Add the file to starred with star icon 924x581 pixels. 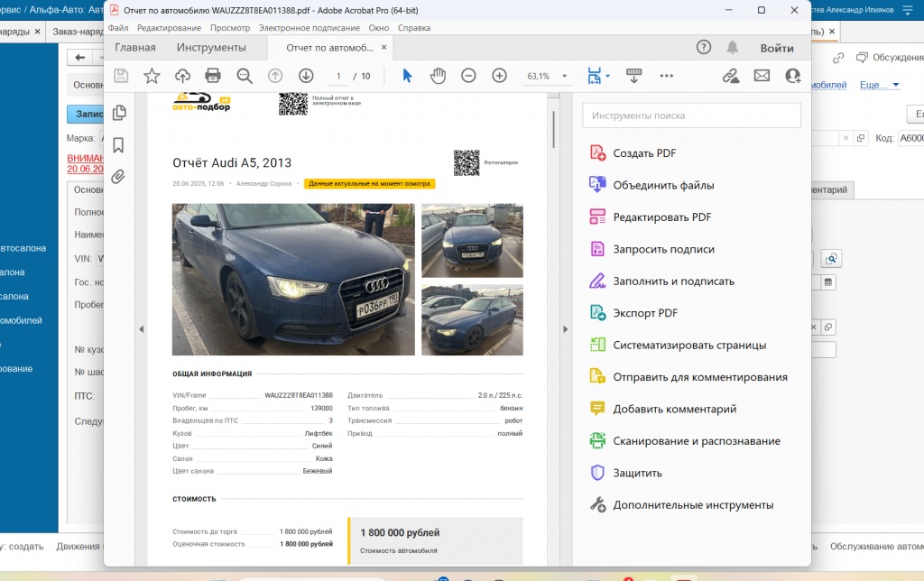152,76
